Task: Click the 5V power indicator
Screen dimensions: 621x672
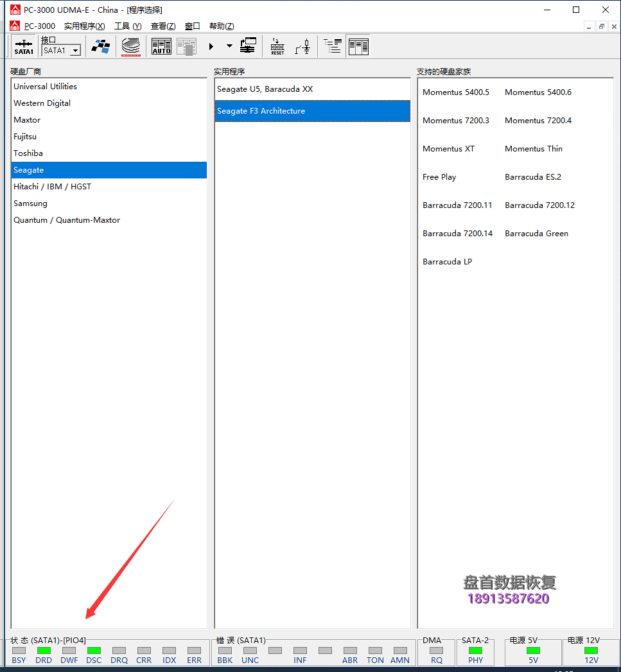Action: (x=533, y=651)
